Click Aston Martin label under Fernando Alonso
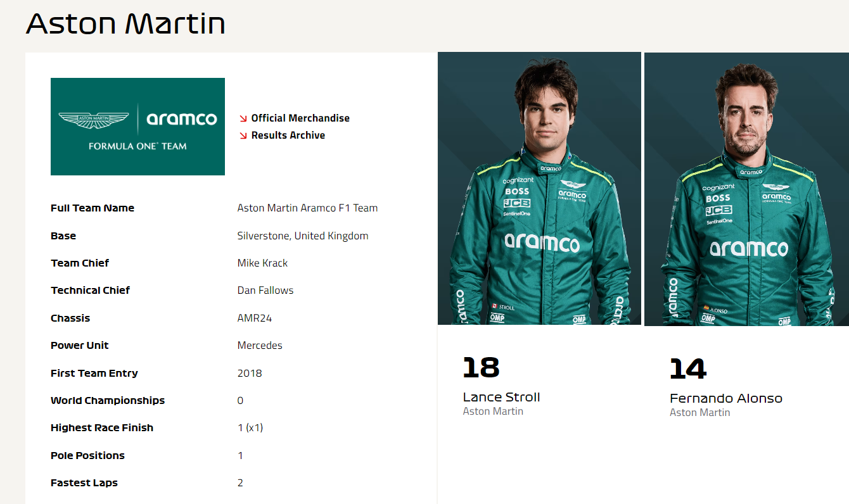 [x=699, y=413]
